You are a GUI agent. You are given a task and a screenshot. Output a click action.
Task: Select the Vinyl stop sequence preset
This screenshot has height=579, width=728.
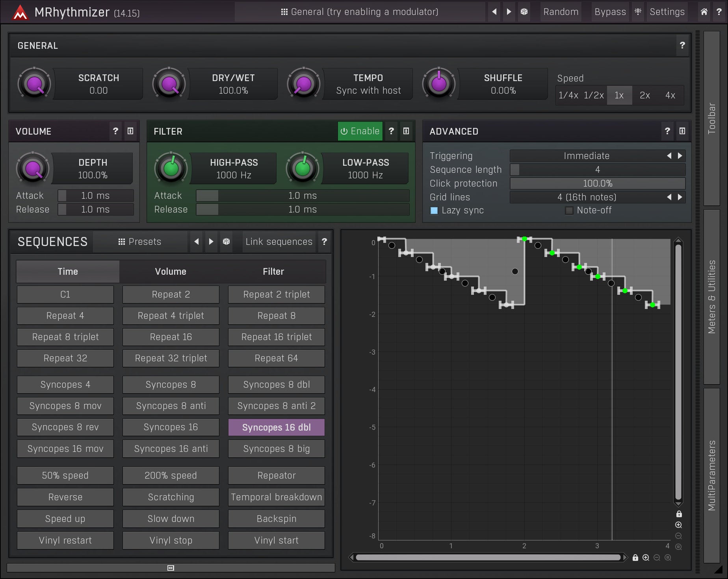171,540
